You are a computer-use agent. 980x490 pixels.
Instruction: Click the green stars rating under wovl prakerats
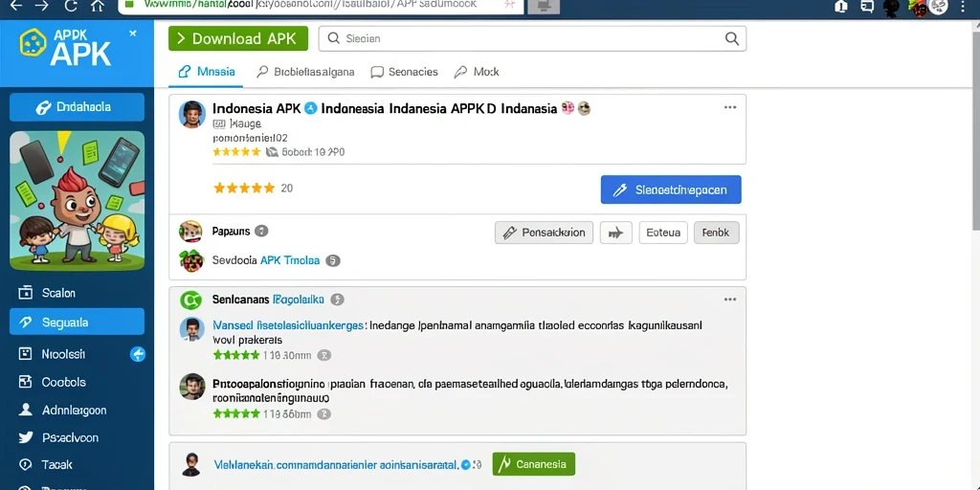click(236, 355)
